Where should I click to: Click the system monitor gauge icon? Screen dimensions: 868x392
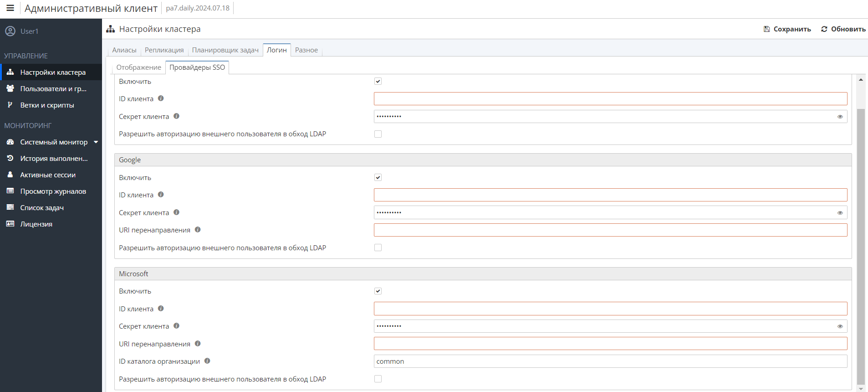coord(10,142)
